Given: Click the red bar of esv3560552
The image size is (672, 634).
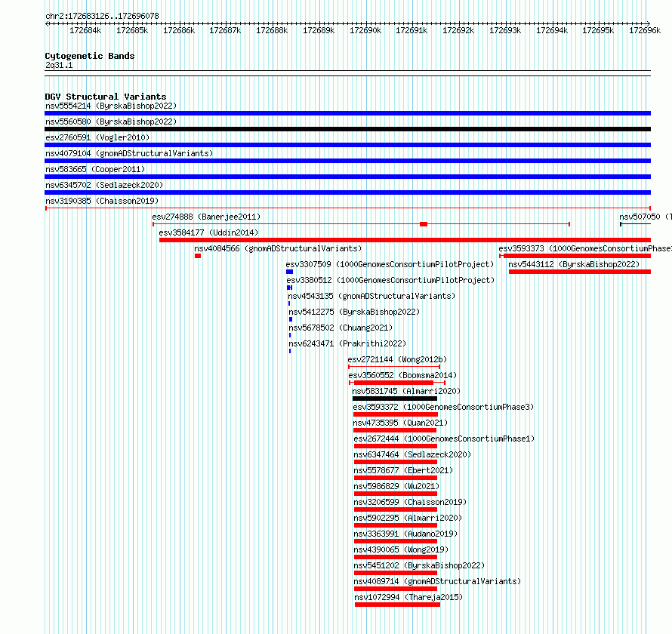Looking at the screenshot, I should click(x=393, y=383).
